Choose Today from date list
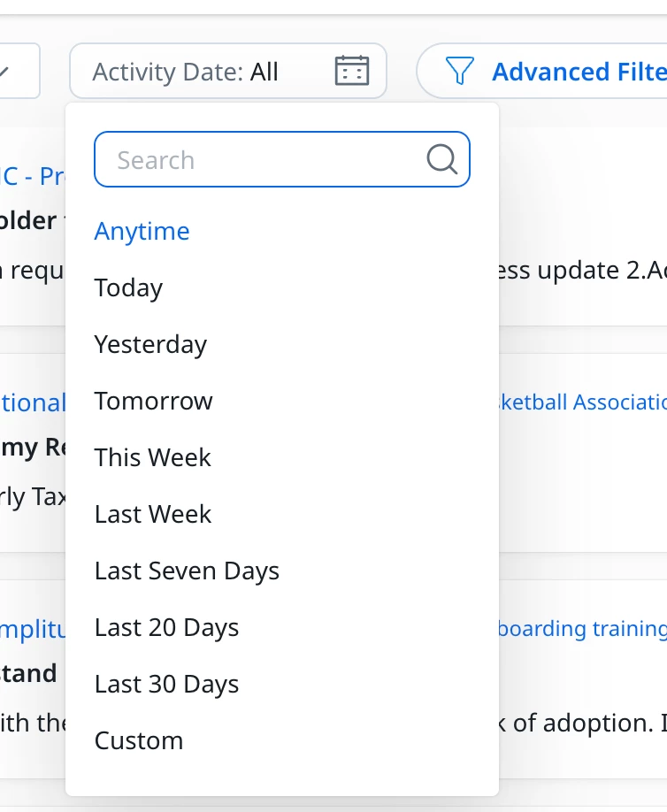Screen dimensions: 667x812 tap(128, 288)
